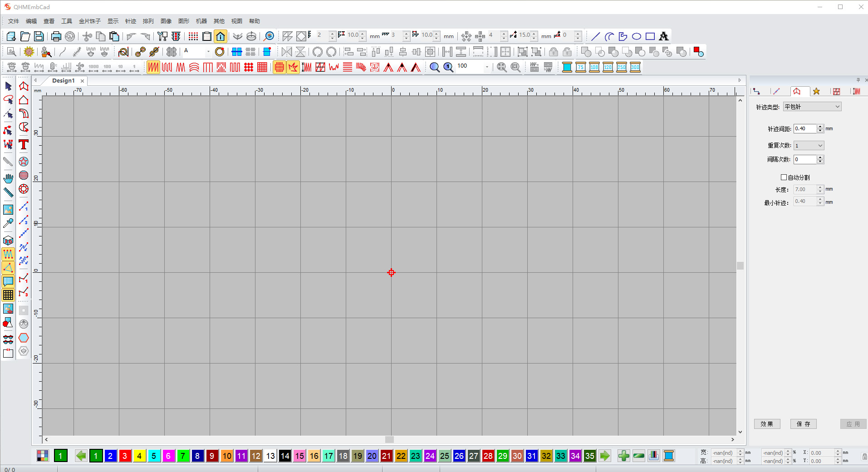868x472 pixels.
Task: Toggle the 自动分割 checkbox
Action: [x=784, y=177]
